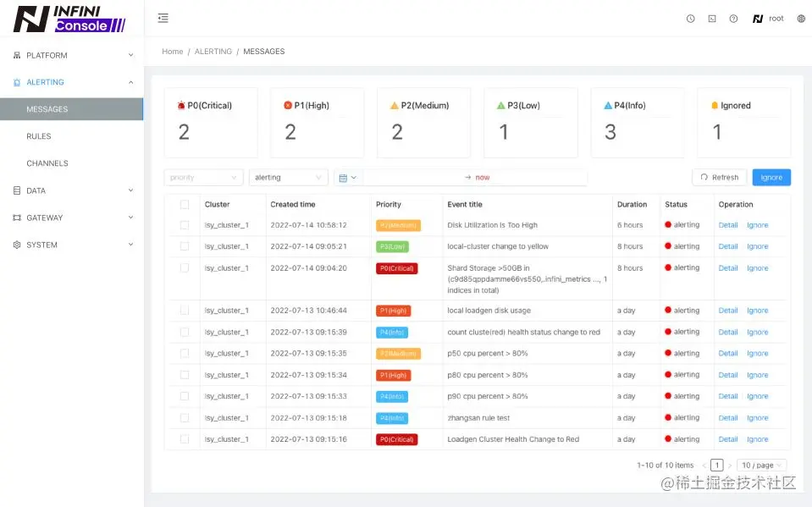812x507 pixels.
Task: Check the local-cluster change to yellow row
Action: point(185,246)
